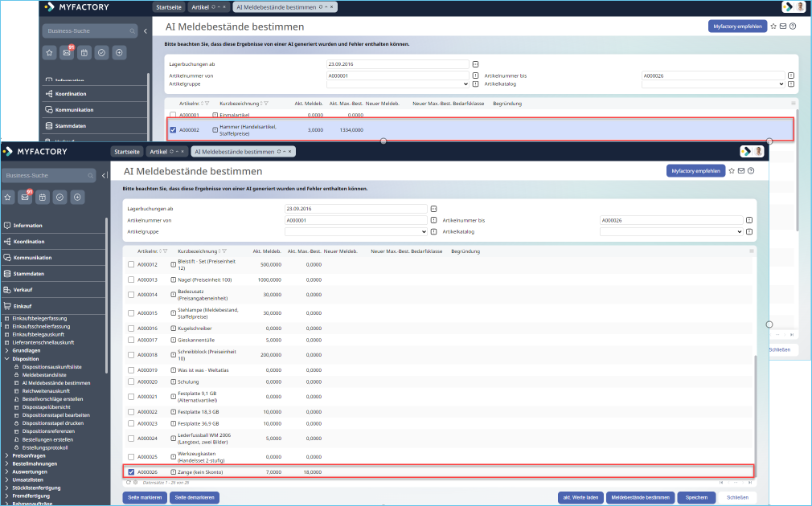Open tasks checkmark icon in front window sidebar
Screen dimensions: 812x506
[x=60, y=197]
